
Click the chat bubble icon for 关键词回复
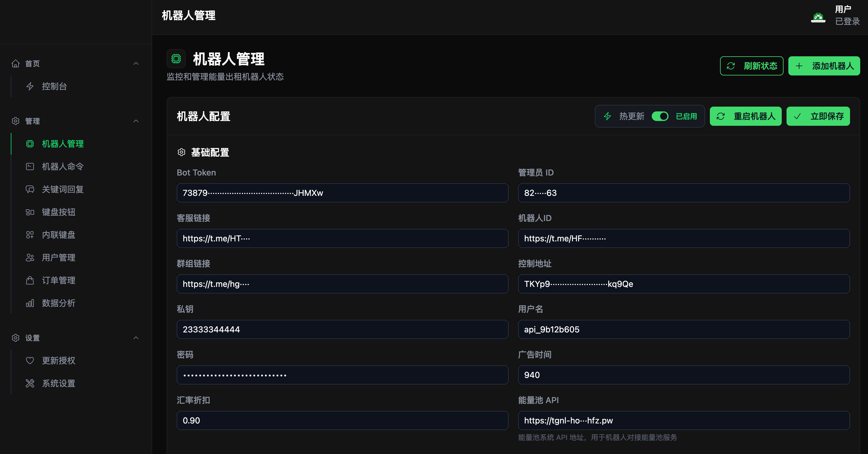(30, 189)
